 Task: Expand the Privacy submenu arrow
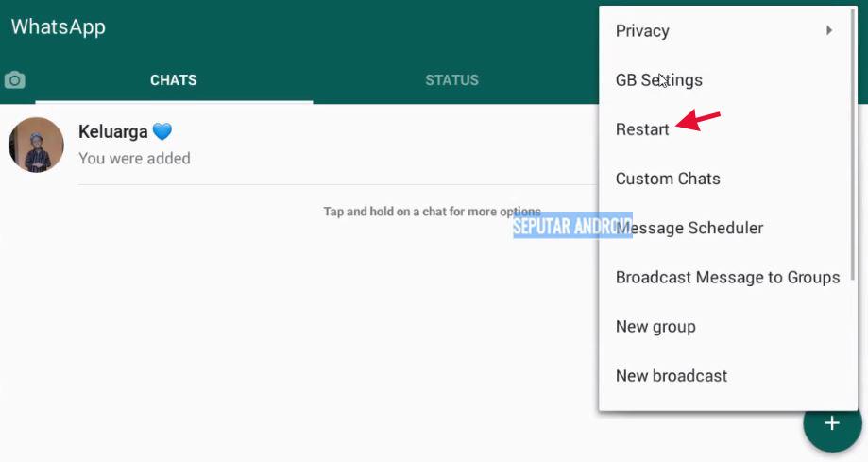(828, 30)
